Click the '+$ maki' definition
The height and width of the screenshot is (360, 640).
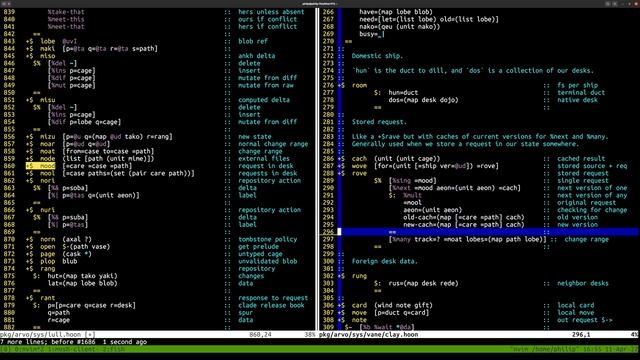(40, 49)
